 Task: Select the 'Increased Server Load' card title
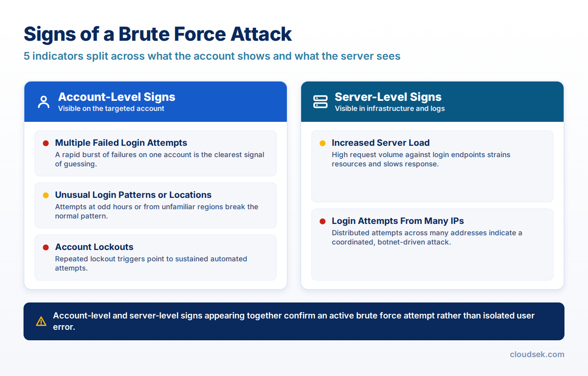pyautogui.click(x=381, y=143)
